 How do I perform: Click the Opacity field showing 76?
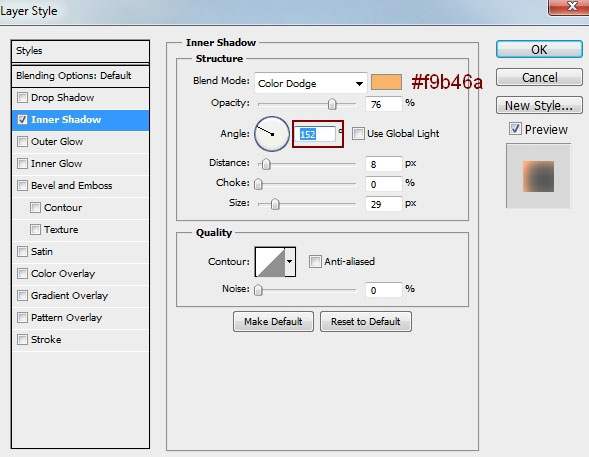click(x=384, y=104)
